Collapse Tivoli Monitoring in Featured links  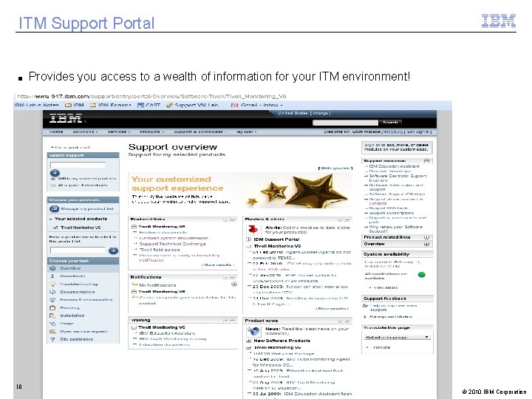coord(134,227)
